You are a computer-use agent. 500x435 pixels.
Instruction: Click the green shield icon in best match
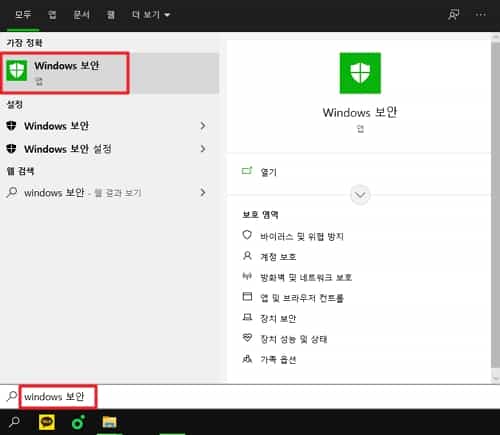[x=17, y=70]
